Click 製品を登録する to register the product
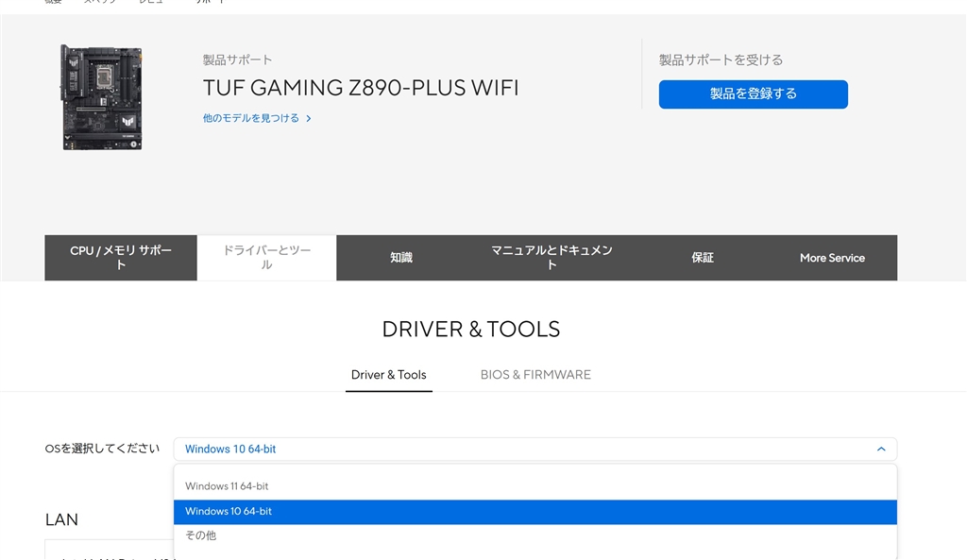This screenshot has width=967, height=560. (753, 94)
